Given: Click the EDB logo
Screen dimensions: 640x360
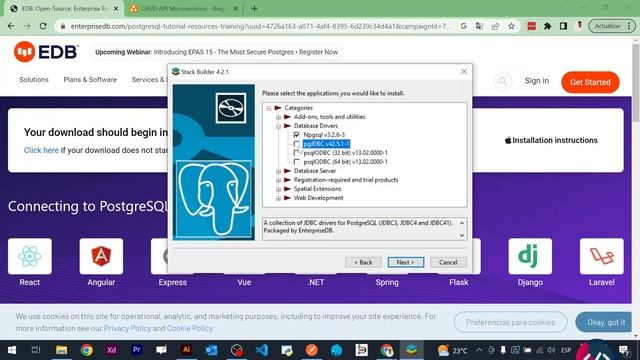Looking at the screenshot, I should tap(46, 52).
